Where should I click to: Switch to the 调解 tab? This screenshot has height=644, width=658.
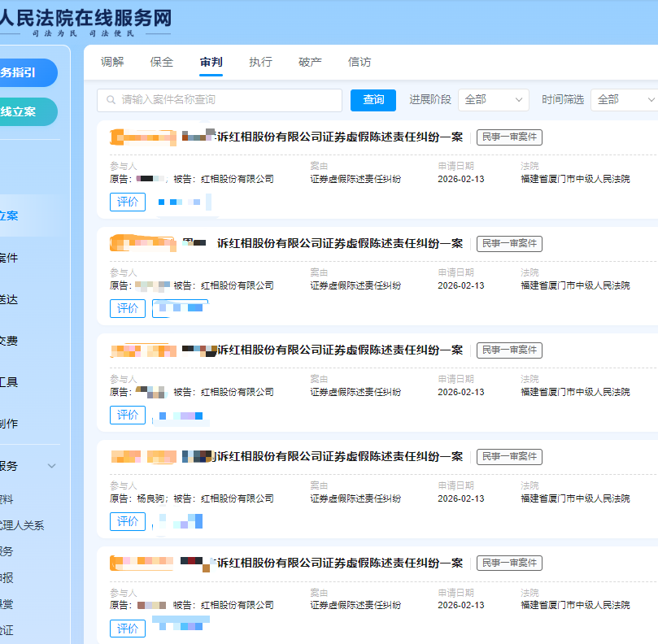point(112,63)
